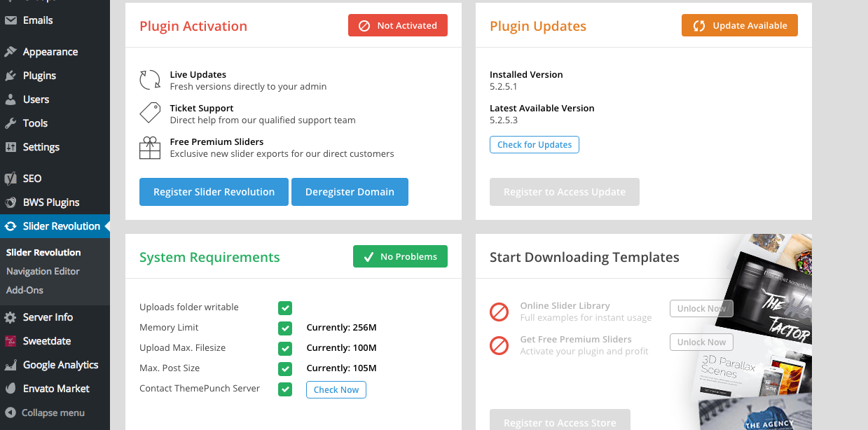Click the Free Premium Sliders gift icon
868x430 pixels.
pyautogui.click(x=150, y=147)
